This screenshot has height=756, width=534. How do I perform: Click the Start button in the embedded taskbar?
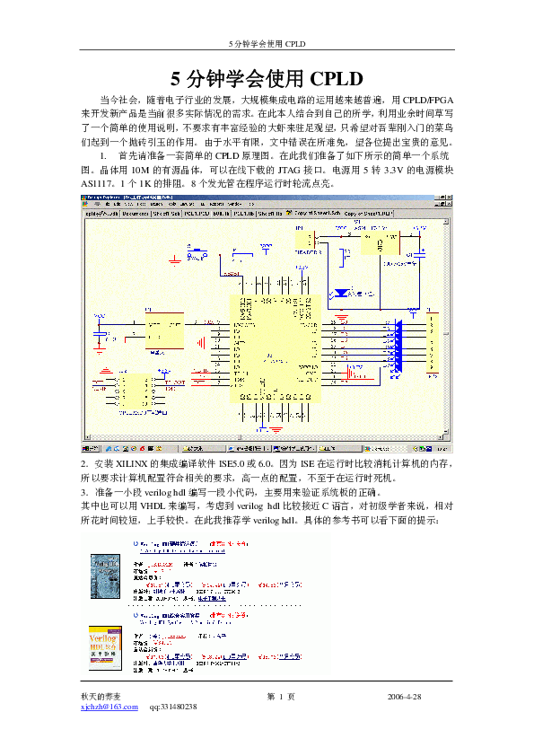[90, 449]
